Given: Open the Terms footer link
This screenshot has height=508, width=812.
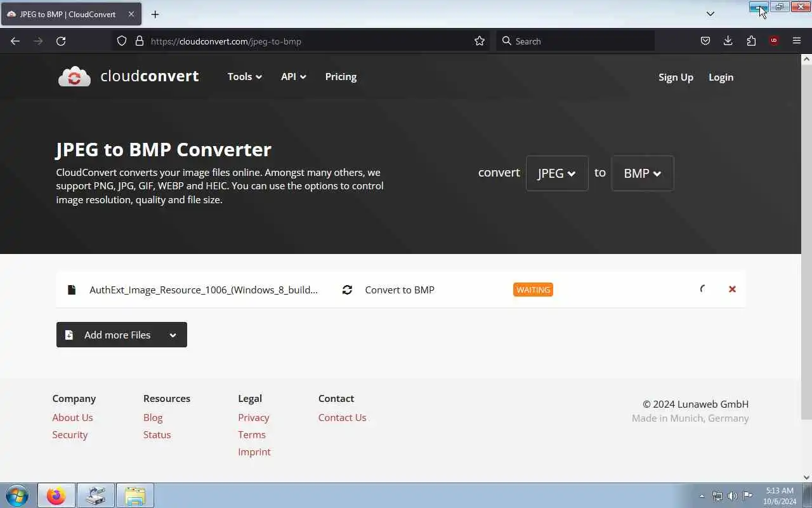Looking at the screenshot, I should (x=252, y=434).
